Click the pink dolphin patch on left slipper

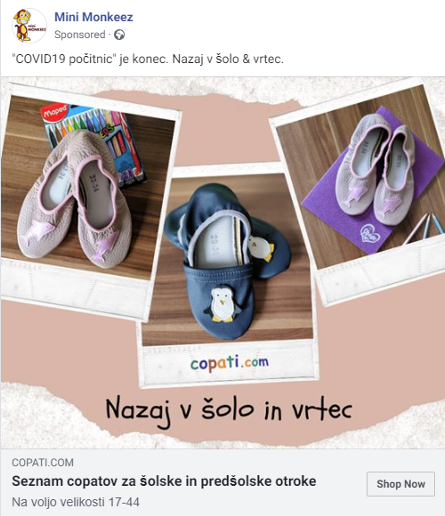pyautogui.click(x=39, y=231)
